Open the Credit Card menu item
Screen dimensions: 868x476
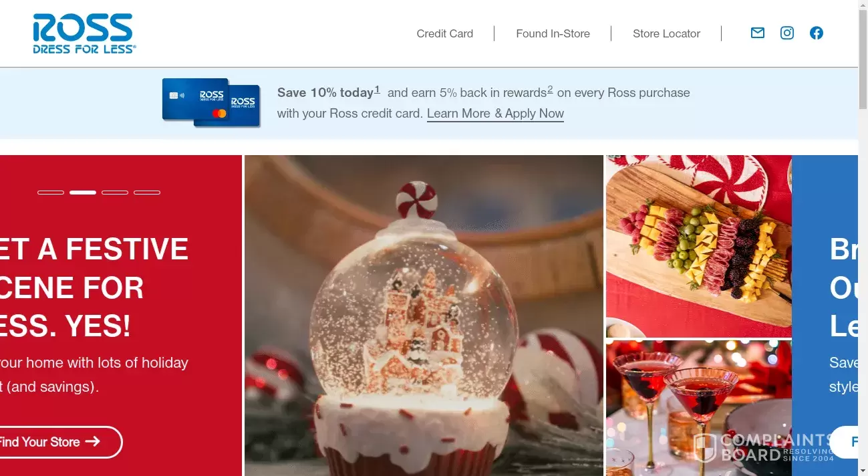445,33
